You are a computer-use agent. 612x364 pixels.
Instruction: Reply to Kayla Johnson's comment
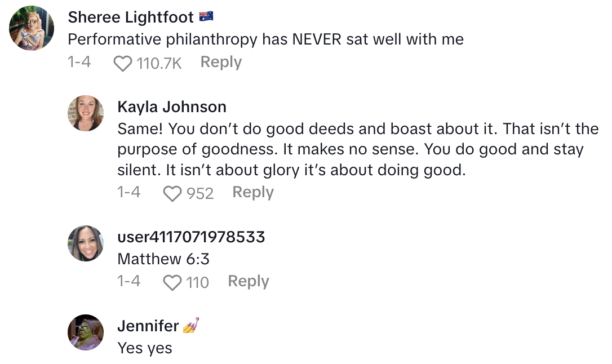(x=253, y=192)
